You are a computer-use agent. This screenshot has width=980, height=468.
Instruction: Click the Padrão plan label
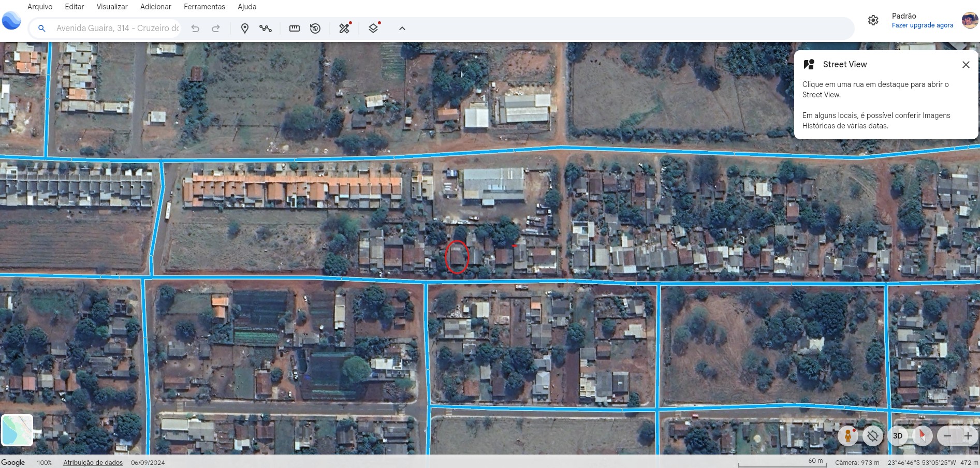tap(904, 16)
